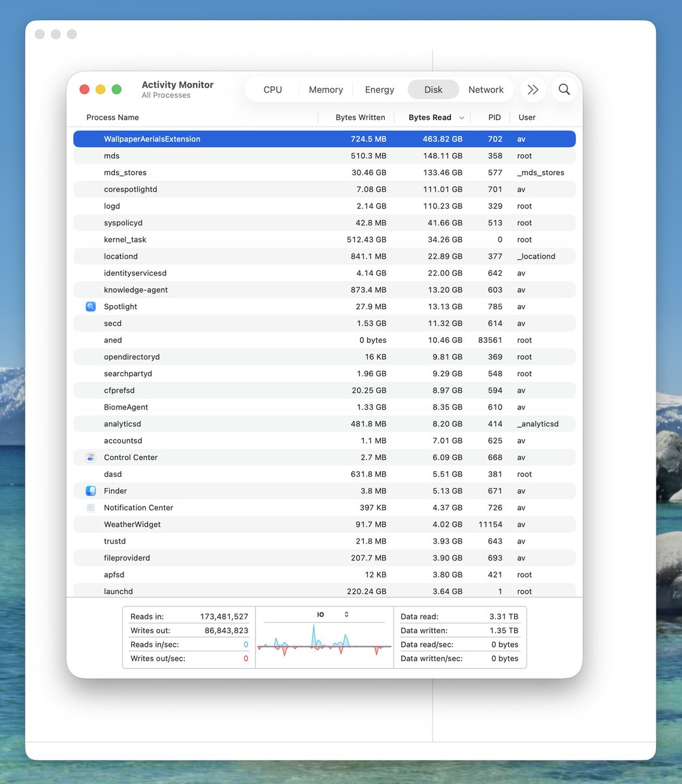Click the Reads in/sec label

tap(154, 645)
